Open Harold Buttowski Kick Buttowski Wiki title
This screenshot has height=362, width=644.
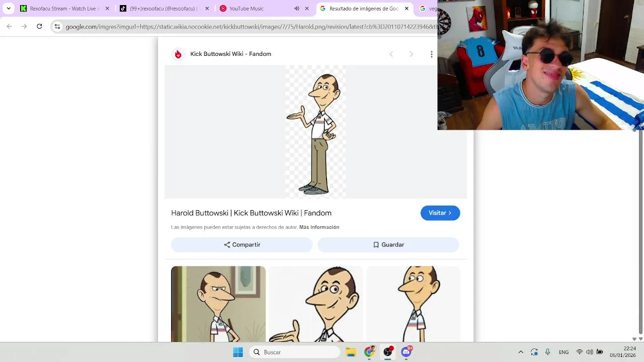(251, 213)
